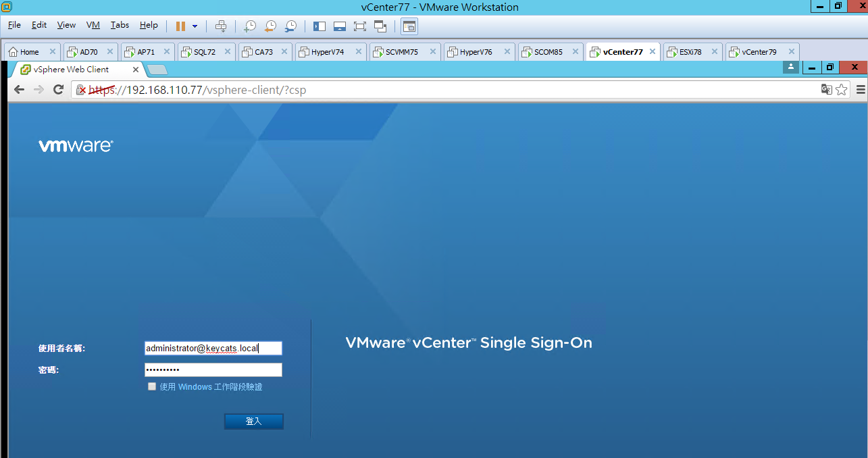868x458 pixels.
Task: Go forward in the browser
Action: pos(39,89)
